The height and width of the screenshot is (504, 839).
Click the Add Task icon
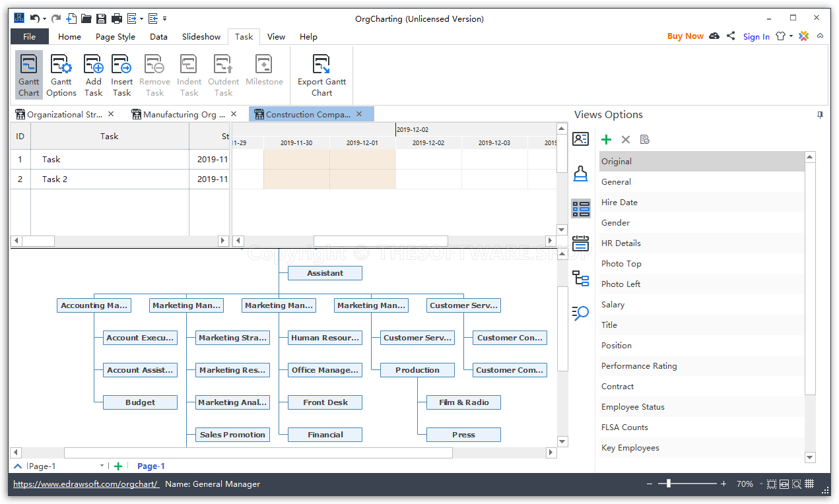93,73
